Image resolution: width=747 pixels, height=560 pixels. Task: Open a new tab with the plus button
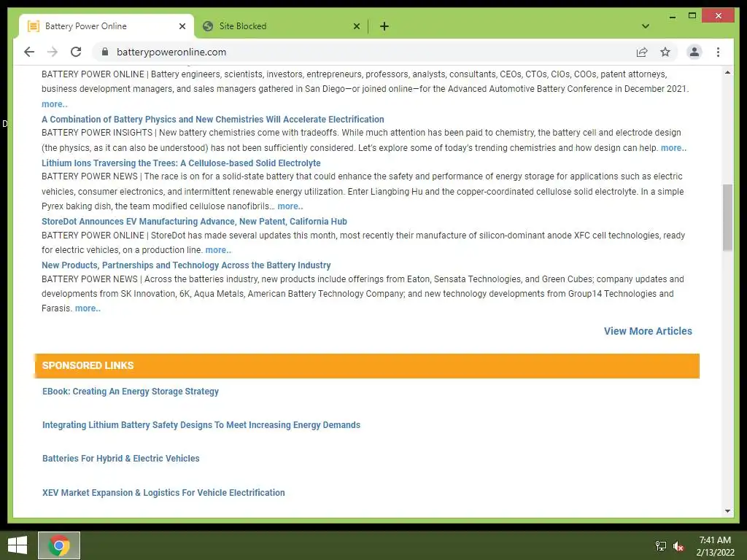point(384,26)
